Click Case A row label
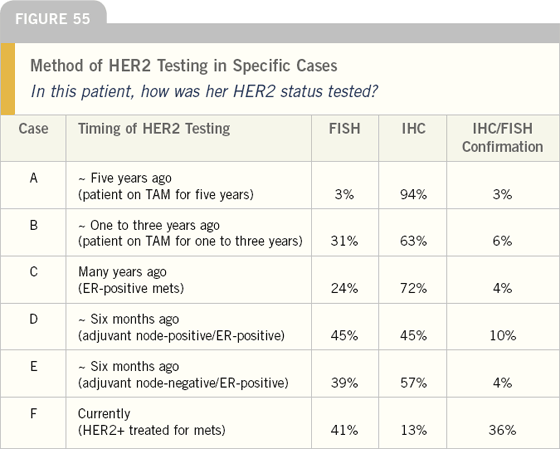Image resolution: width=560 pixels, height=449 pixels. [x=34, y=178]
